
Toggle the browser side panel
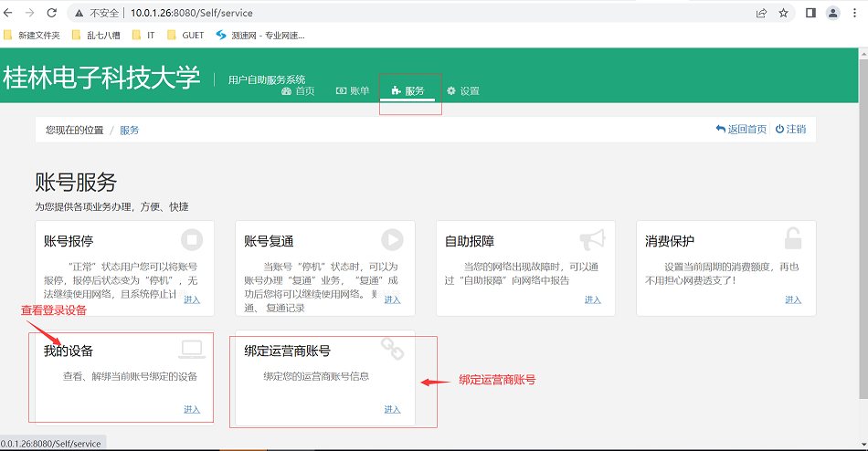(x=810, y=14)
